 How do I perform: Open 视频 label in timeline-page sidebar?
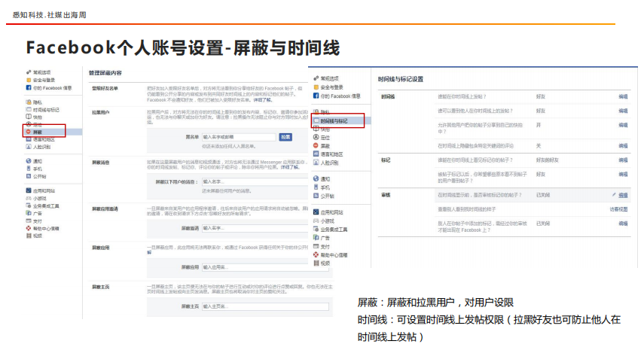(325, 263)
